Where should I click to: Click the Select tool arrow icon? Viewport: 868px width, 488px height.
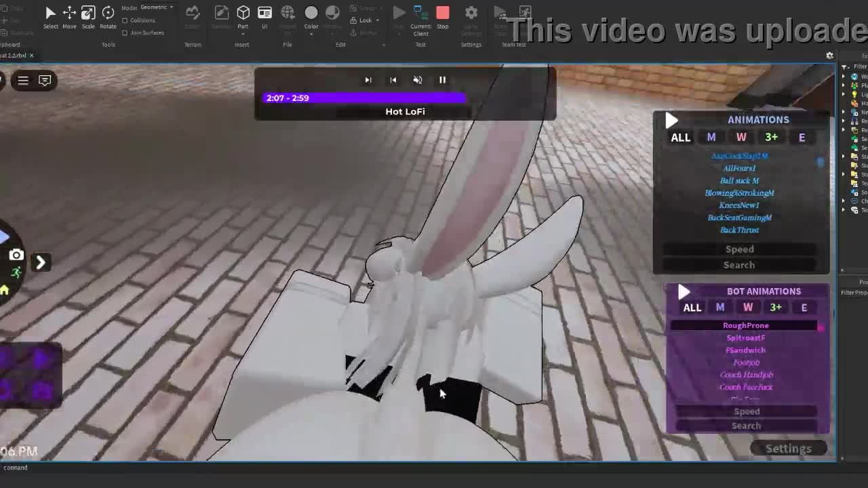(x=50, y=14)
